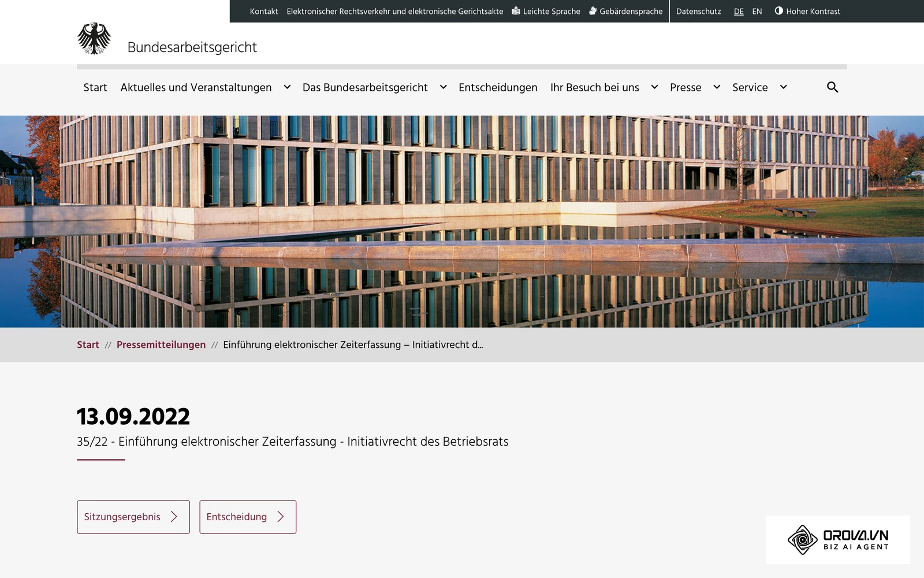This screenshot has height=578, width=924.
Task: Open the search magnifier icon
Action: pyautogui.click(x=832, y=87)
